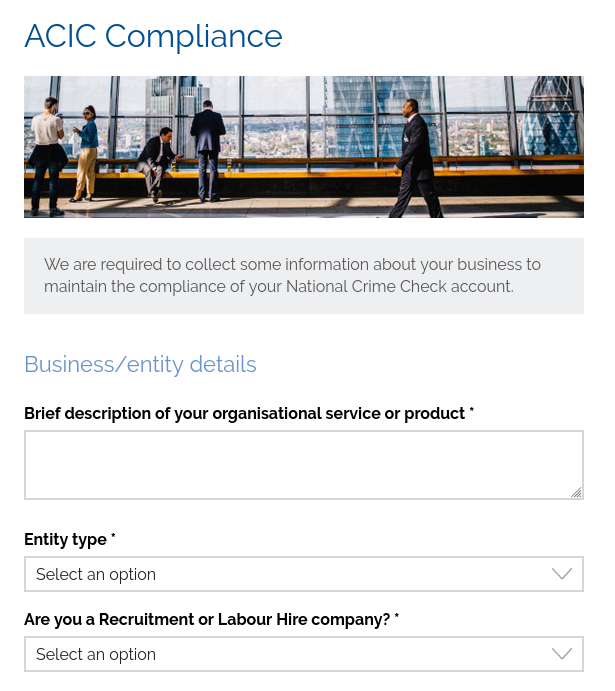Click Select an option under Recruitment question
The height and width of the screenshot is (691, 615).
pos(96,654)
